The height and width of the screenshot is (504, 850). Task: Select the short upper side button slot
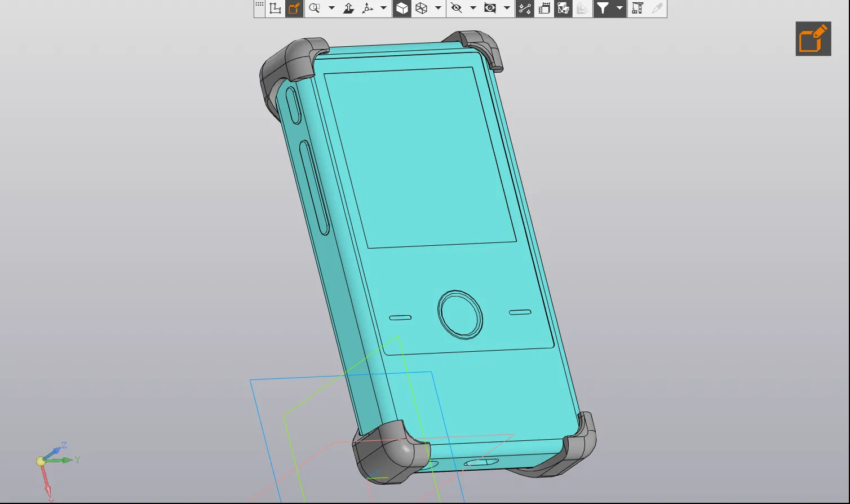(x=293, y=105)
